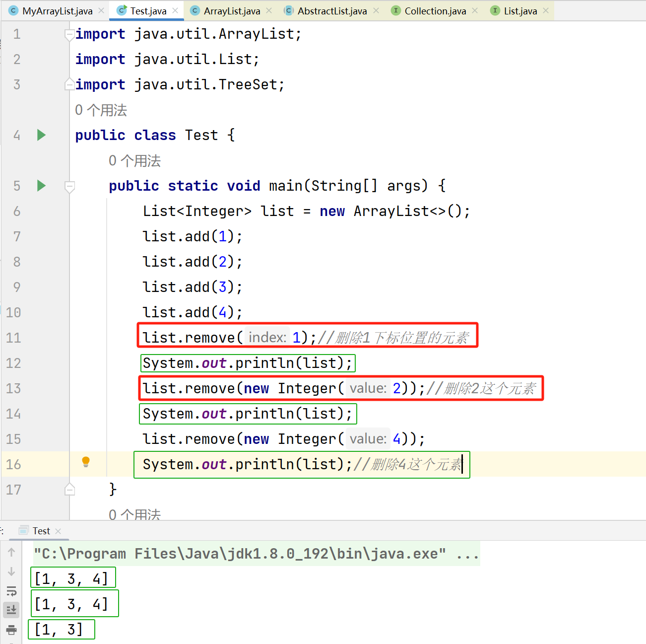Switch to the Collection.java tab
The width and height of the screenshot is (646, 644).
[x=435, y=11]
